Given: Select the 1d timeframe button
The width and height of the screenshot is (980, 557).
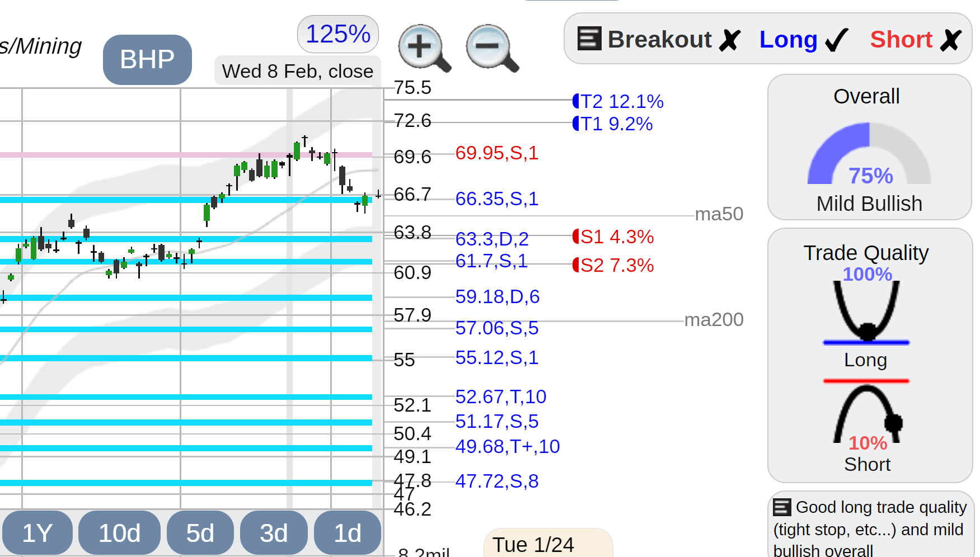Looking at the screenshot, I should (348, 532).
